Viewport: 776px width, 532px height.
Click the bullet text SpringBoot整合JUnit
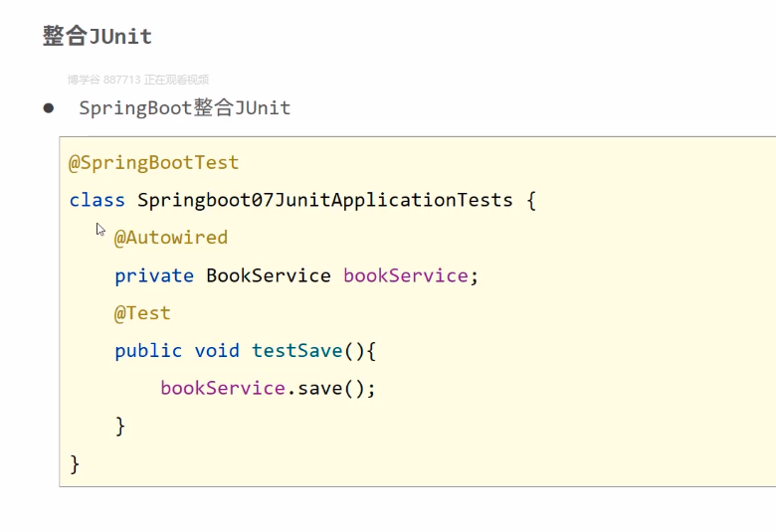pyautogui.click(x=185, y=107)
